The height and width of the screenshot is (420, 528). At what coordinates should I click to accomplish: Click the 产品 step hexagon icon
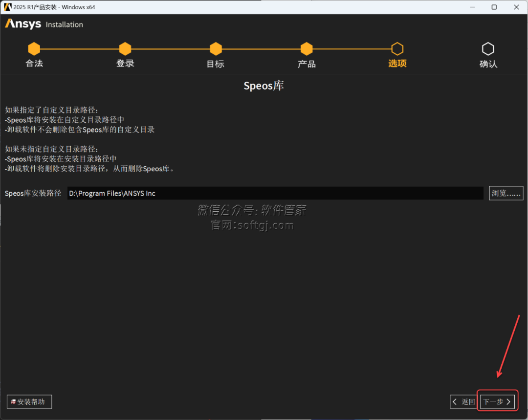point(307,49)
